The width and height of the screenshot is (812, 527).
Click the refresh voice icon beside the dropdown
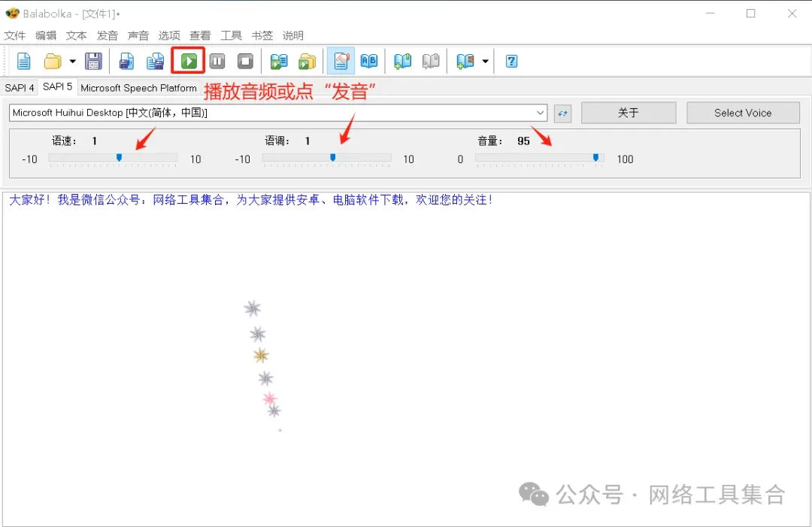[562, 113]
